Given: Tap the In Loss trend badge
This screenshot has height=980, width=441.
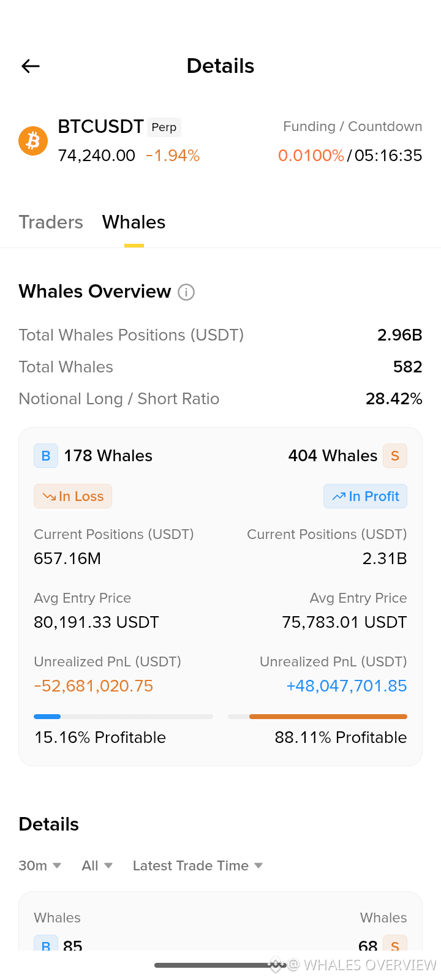Looking at the screenshot, I should 73,496.
